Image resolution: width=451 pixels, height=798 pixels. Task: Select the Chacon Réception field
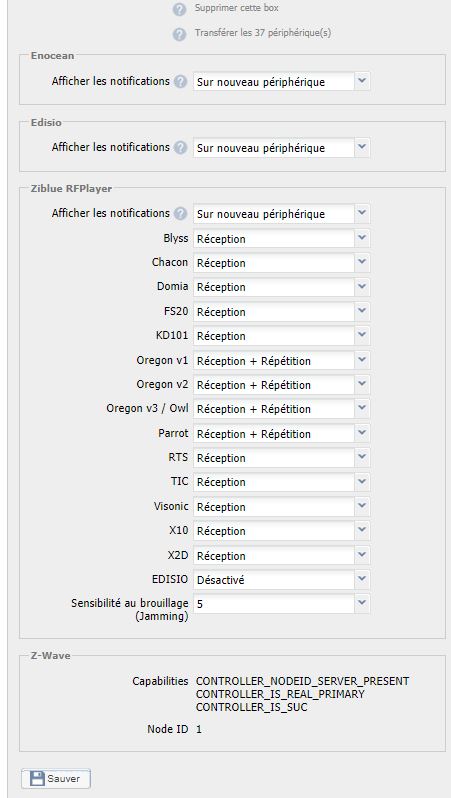coord(281,263)
